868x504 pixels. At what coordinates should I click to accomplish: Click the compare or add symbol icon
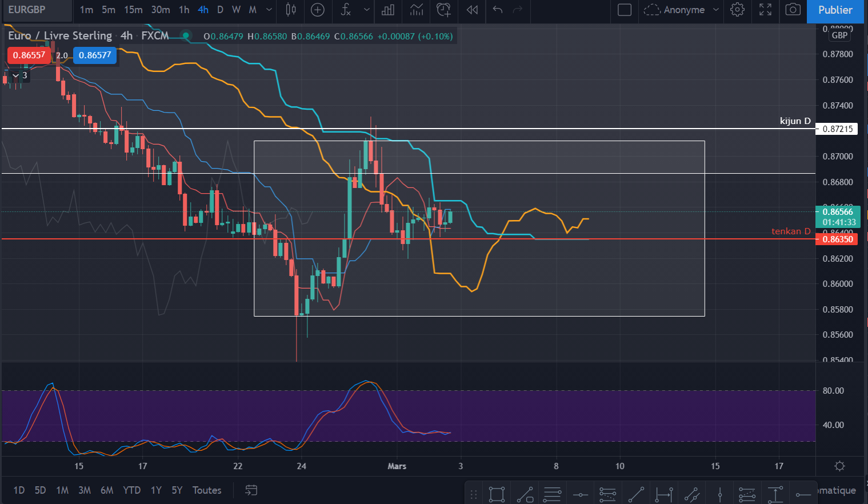point(318,10)
